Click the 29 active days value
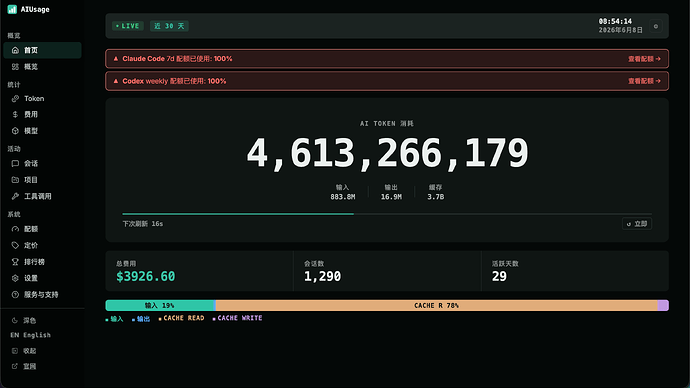This screenshot has width=690, height=388. pyautogui.click(x=499, y=276)
